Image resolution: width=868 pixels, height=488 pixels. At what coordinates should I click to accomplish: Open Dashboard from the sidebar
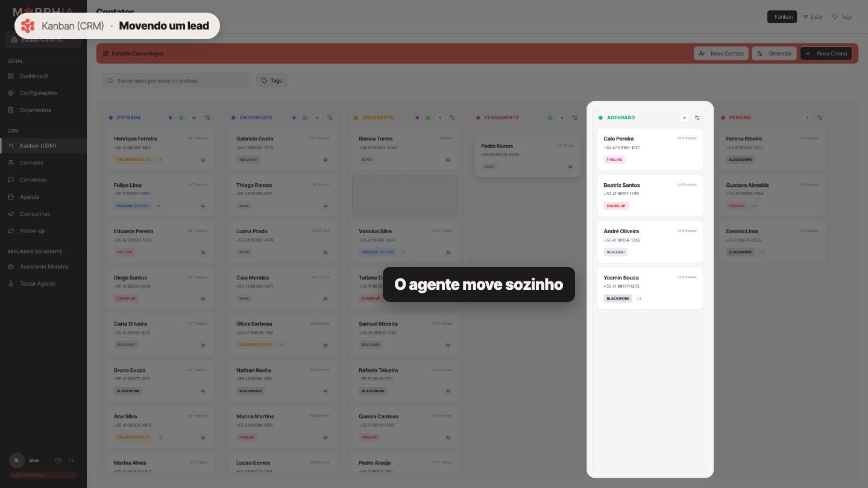click(x=43, y=76)
